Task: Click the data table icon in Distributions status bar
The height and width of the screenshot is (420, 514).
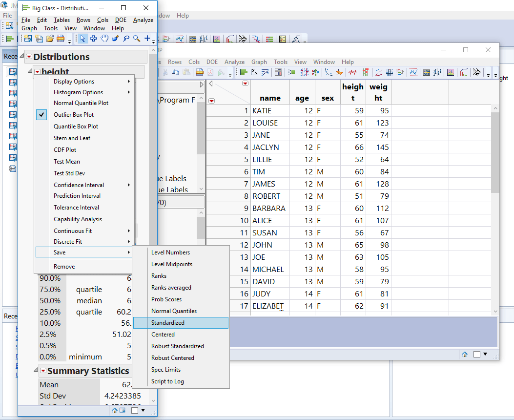Action: (x=123, y=411)
